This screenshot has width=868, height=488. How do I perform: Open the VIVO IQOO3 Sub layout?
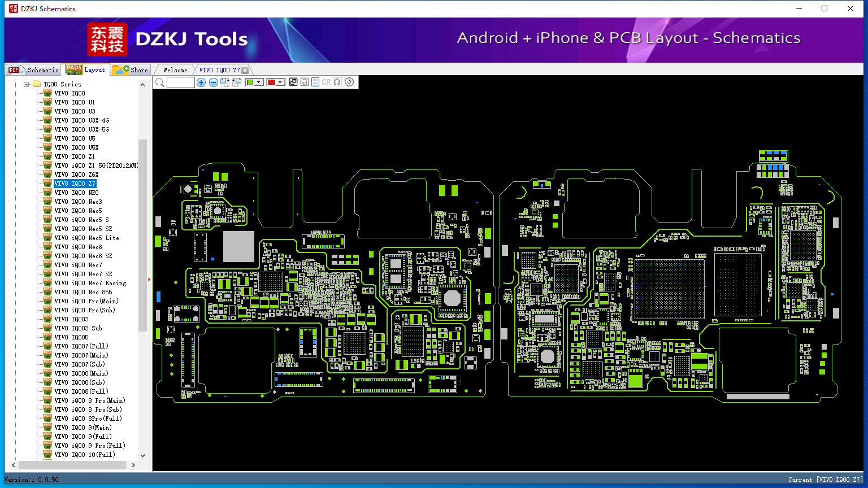(79, 328)
